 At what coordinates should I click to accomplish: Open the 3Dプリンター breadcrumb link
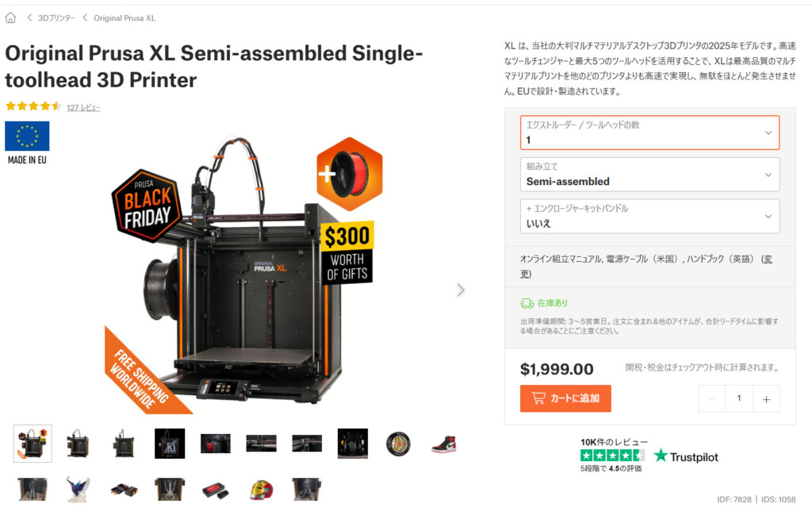[x=56, y=18]
